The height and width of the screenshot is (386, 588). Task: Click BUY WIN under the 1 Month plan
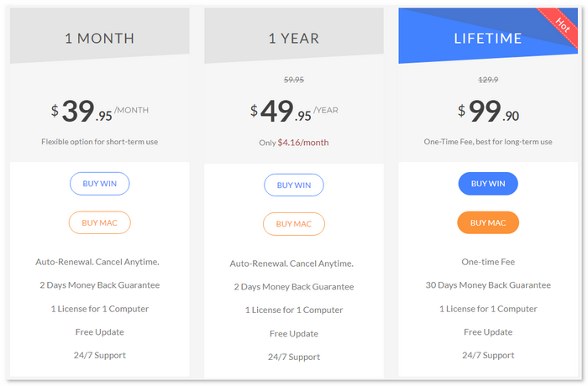point(99,183)
